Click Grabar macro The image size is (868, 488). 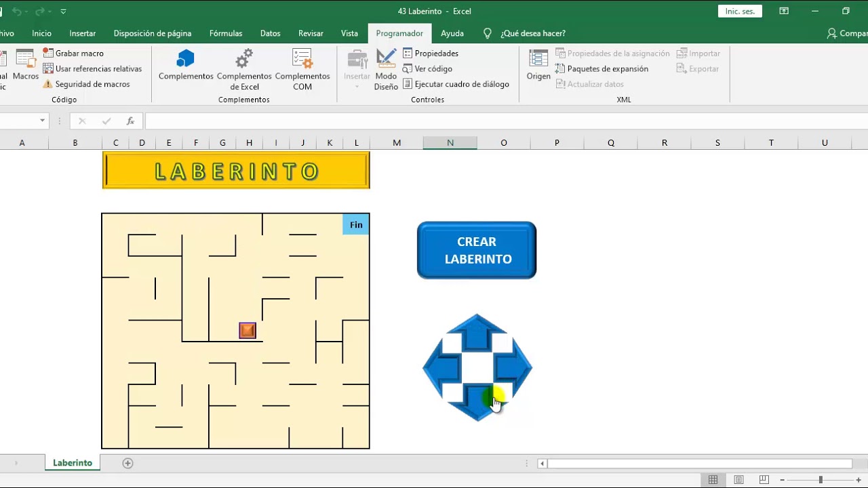pyautogui.click(x=73, y=53)
